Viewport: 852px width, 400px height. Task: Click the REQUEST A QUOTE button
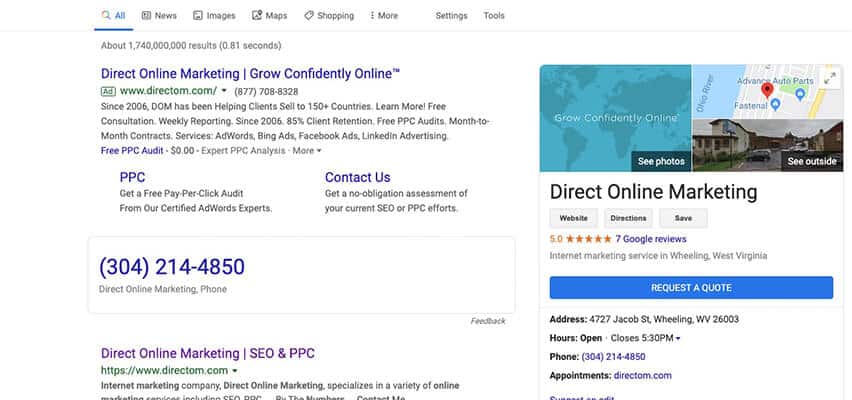click(x=691, y=288)
